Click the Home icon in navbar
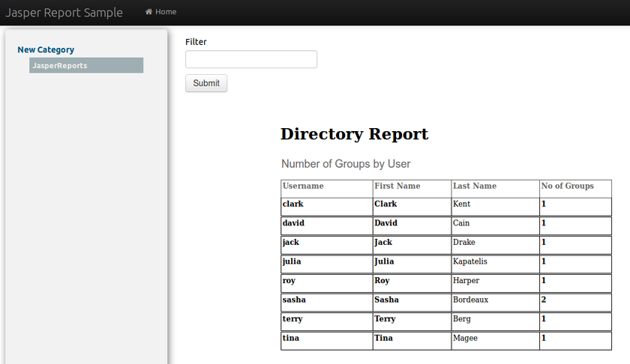 click(148, 12)
